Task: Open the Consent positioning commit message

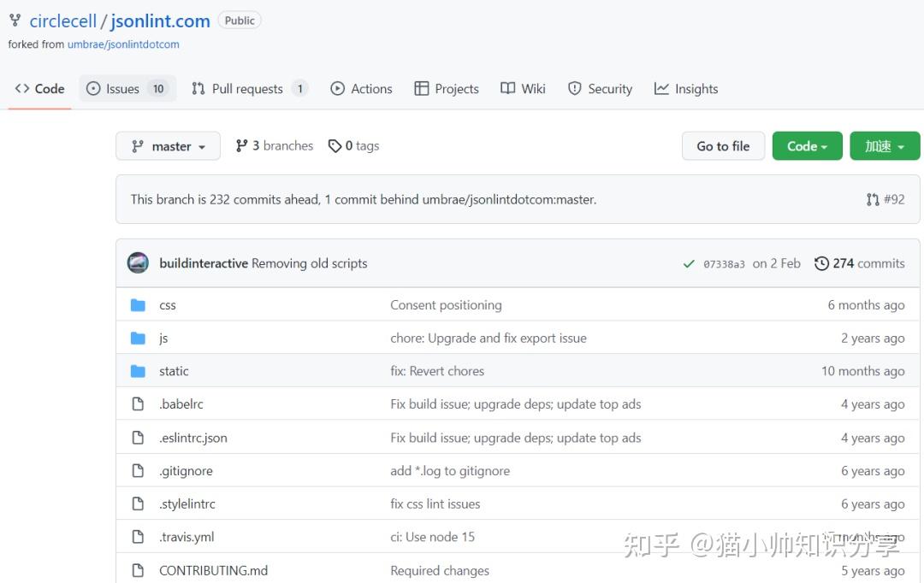Action: point(446,305)
